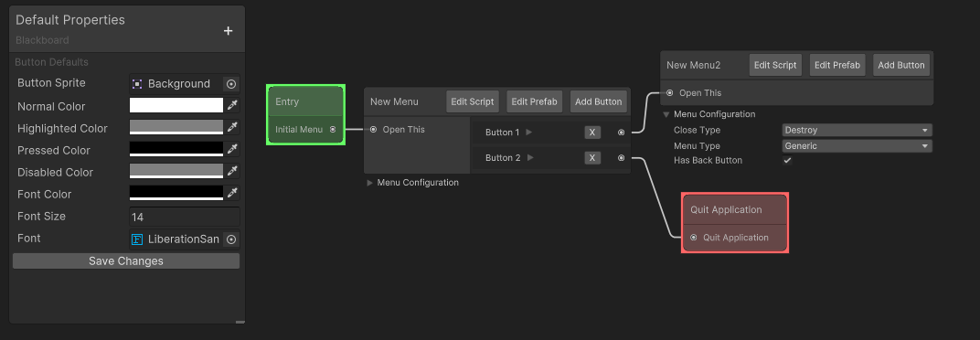Click the Font Size input field
The width and height of the screenshot is (980, 340).
(x=185, y=217)
